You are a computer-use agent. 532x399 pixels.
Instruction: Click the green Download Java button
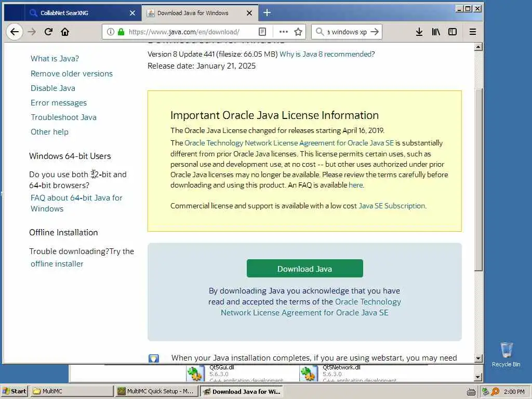[304, 269]
